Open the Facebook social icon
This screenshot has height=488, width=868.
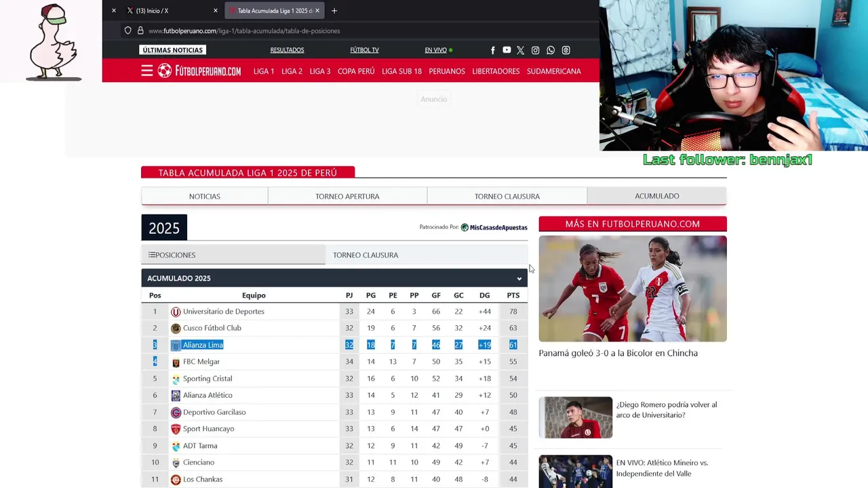click(x=493, y=50)
